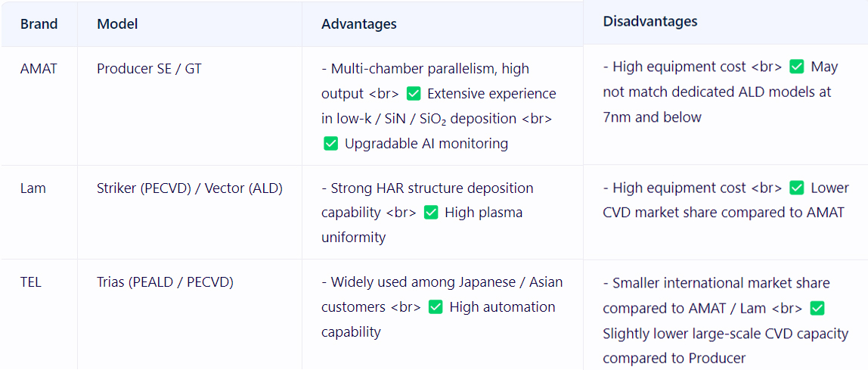Click checkmark icon before Extensive experience
This screenshot has height=370, width=868.
point(414,94)
